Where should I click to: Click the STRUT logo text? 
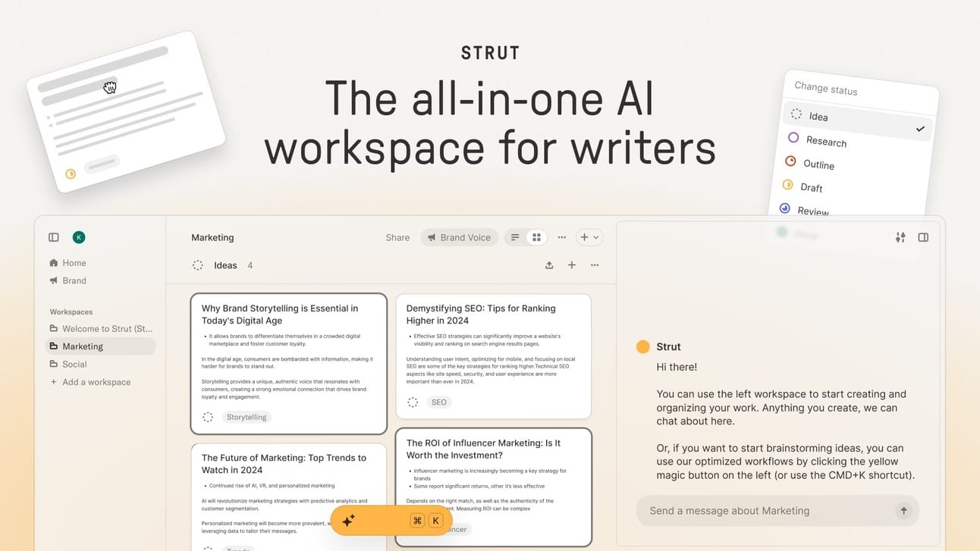(490, 53)
